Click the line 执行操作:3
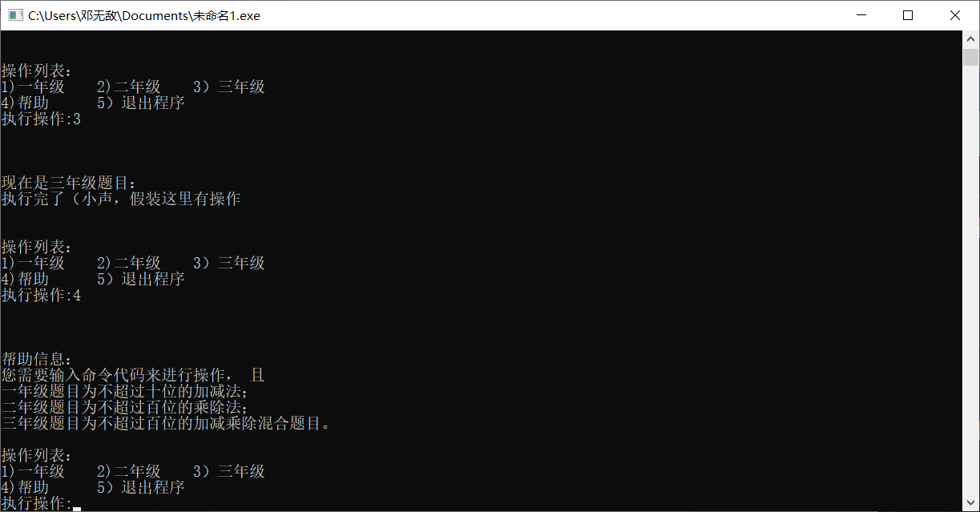 [41, 119]
